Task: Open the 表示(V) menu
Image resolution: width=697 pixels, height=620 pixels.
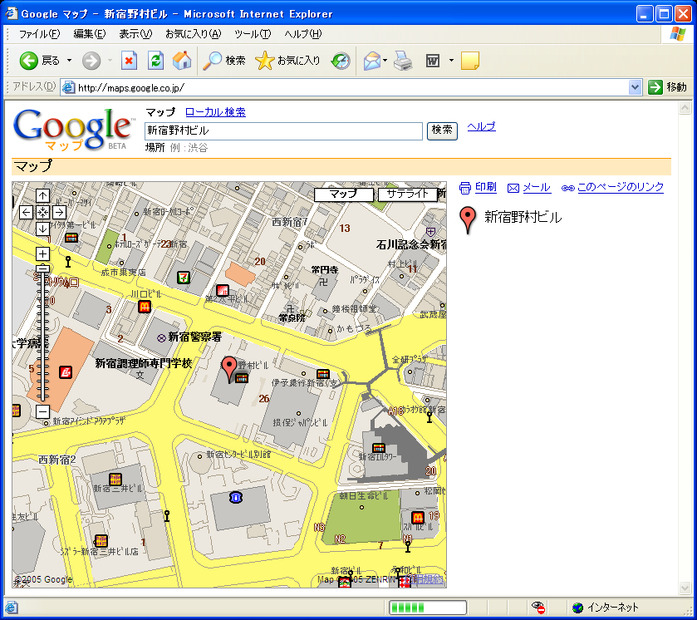Action: [x=135, y=34]
